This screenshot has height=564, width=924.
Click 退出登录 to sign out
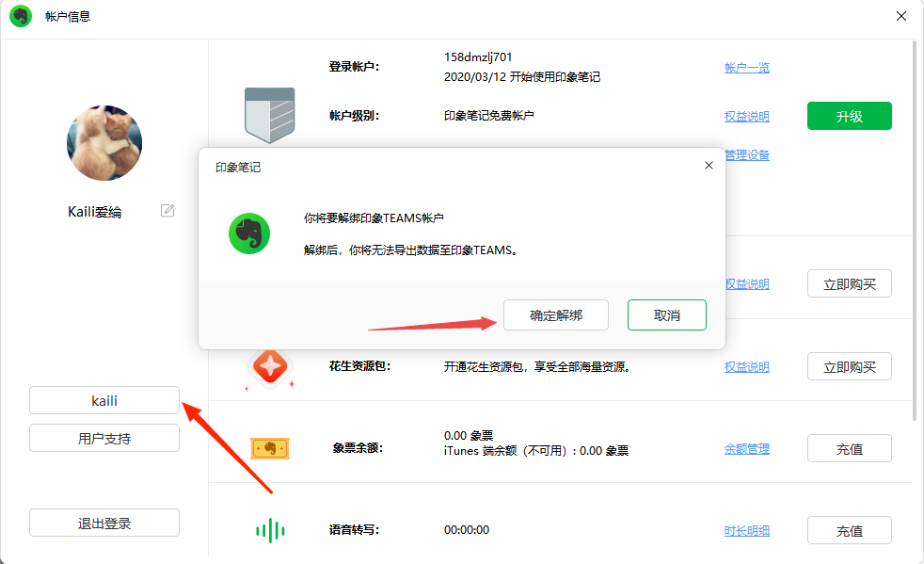pyautogui.click(x=104, y=524)
